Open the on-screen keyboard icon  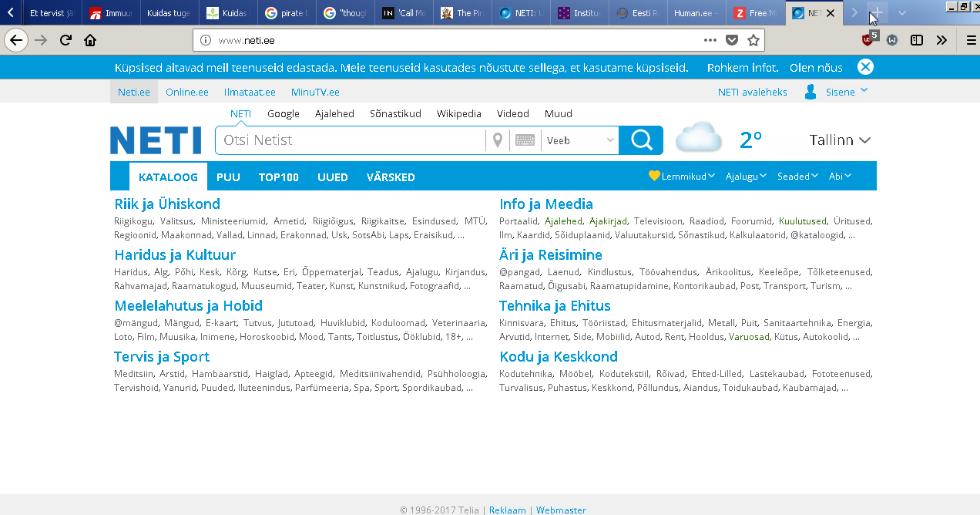tap(525, 140)
